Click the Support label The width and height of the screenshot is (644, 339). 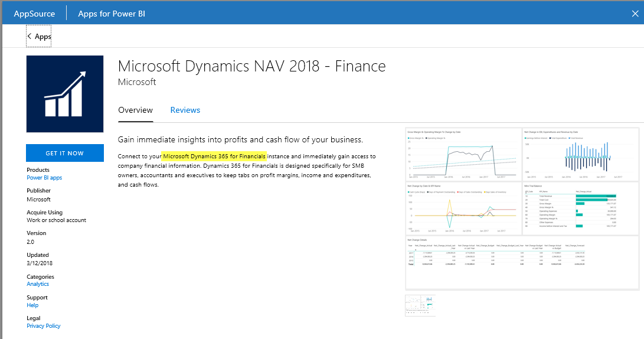tap(37, 298)
